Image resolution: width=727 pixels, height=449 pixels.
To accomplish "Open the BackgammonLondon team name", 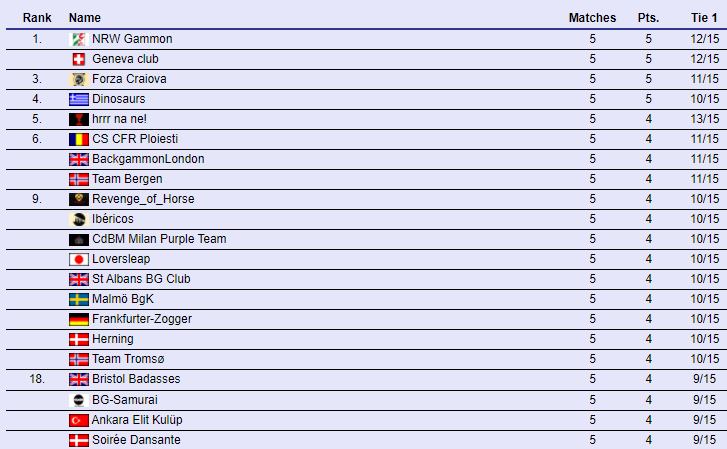I will [148, 159].
